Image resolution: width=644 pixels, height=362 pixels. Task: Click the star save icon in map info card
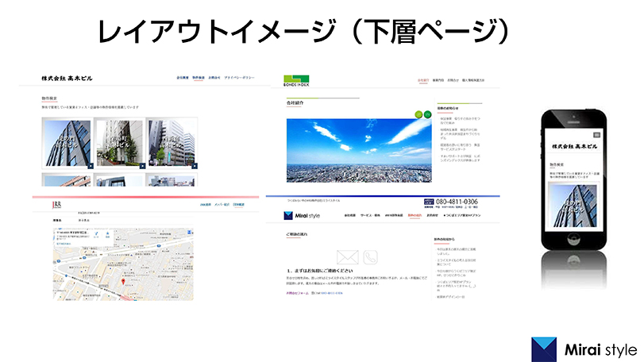pos(108,234)
